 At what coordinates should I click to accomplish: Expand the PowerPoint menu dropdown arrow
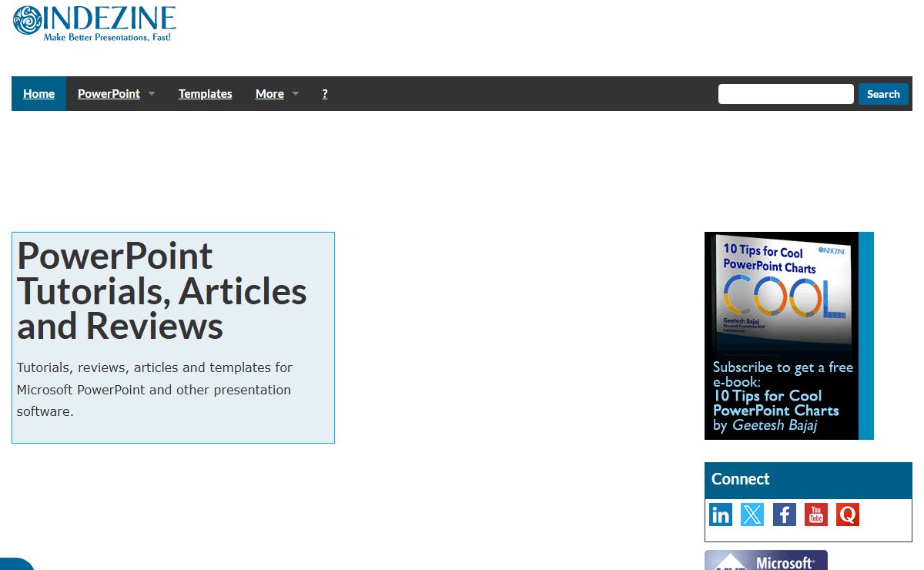pos(152,94)
